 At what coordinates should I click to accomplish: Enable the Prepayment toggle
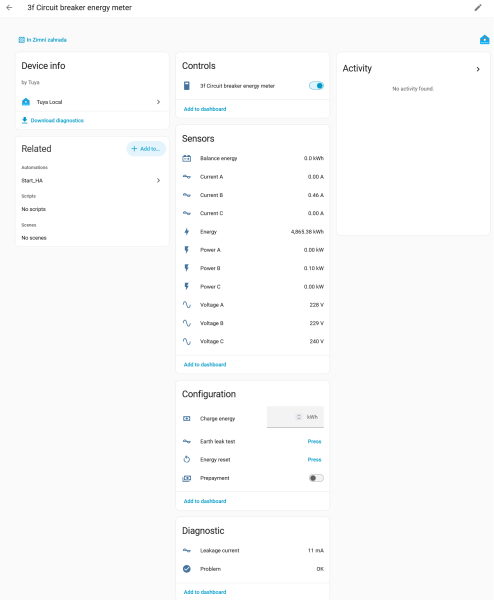pyautogui.click(x=316, y=478)
